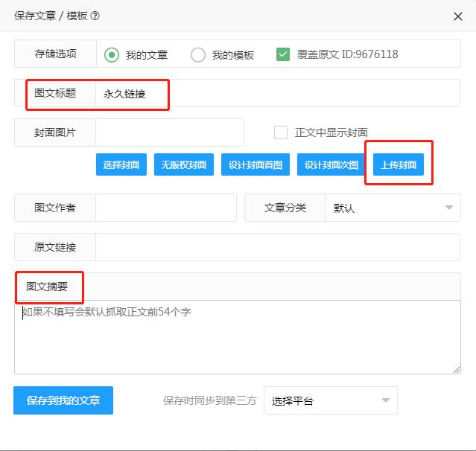Image resolution: width=476 pixels, height=451 pixels.
Task: Uncheck the 覆盖原文 checkbox
Action: (282, 54)
